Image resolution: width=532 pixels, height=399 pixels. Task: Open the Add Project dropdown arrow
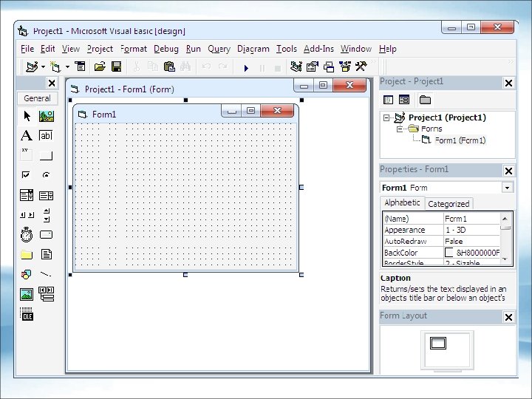43,66
